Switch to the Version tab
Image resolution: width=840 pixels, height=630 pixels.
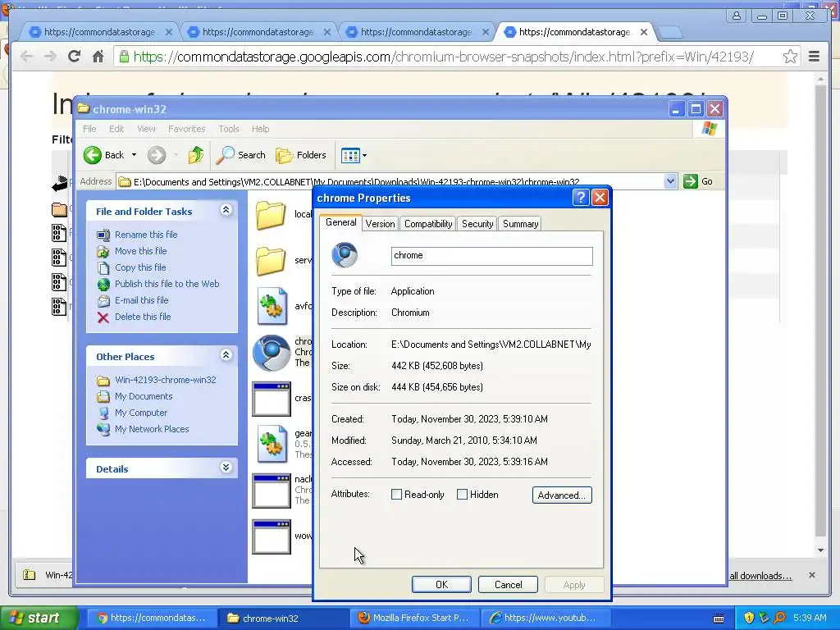coord(380,224)
